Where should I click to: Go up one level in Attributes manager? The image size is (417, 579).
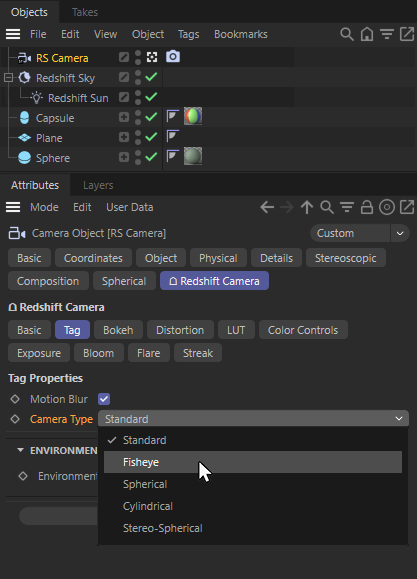pos(307,207)
